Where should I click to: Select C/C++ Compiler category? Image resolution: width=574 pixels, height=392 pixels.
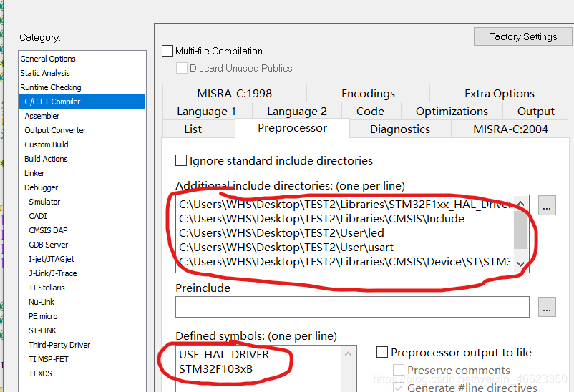point(82,102)
